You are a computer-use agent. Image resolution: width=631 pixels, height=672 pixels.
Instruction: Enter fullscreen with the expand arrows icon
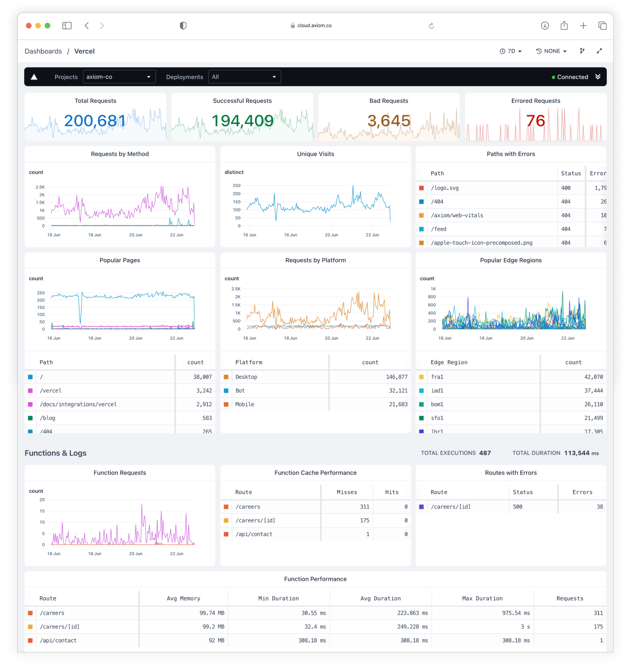pos(599,51)
